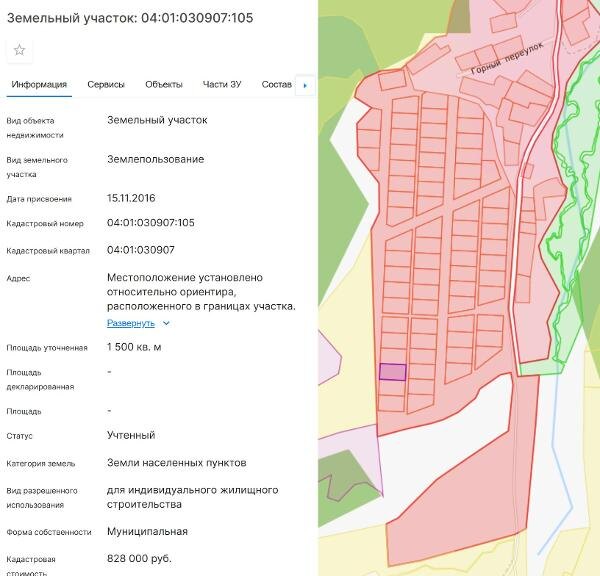Select cadastral quarter value 04:01:030907
Viewport: 600px width, 576px height.
click(x=141, y=250)
